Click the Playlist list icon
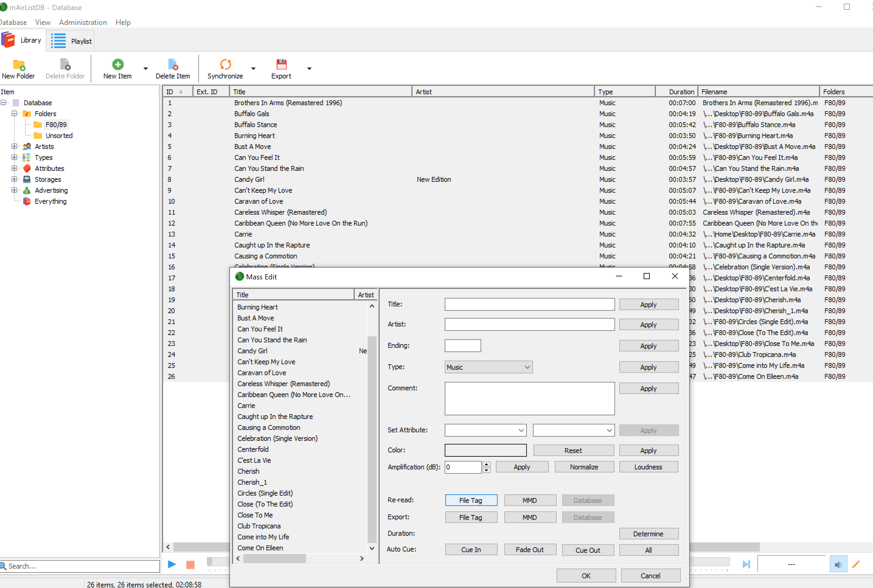This screenshot has width=873, height=588. pos(58,41)
